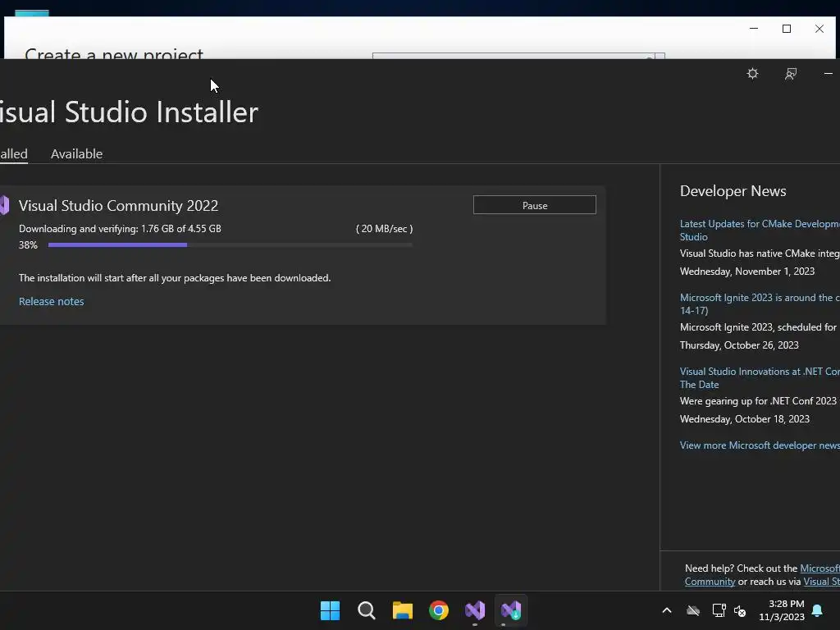Viewport: 840px width, 630px height.
Task: Select the 20 MB/sec download speed text
Action: (x=384, y=229)
